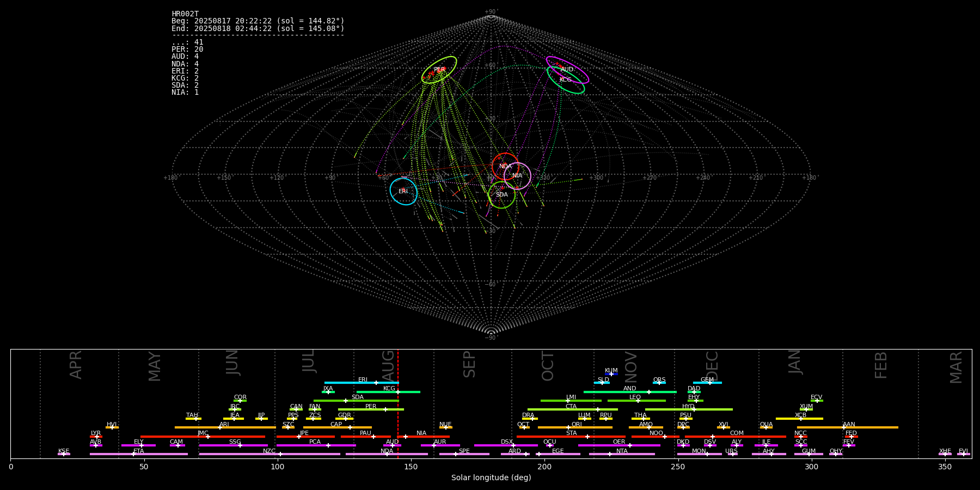Click the NTA shower bar in the timeline
980x490 pixels.
click(622, 454)
